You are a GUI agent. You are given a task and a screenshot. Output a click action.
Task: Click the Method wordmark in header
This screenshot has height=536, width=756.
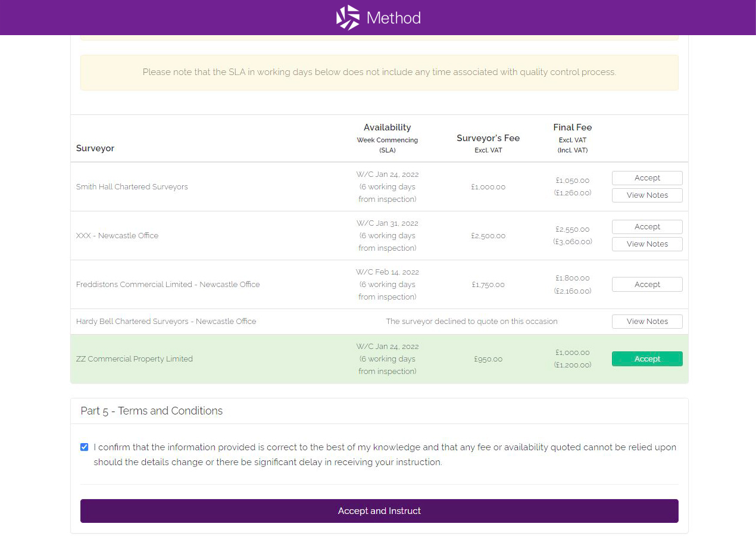[x=393, y=18]
